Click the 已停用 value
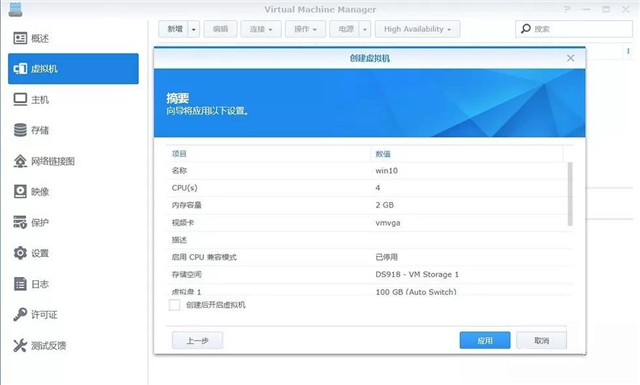Image resolution: width=640 pixels, height=385 pixels. [386, 257]
